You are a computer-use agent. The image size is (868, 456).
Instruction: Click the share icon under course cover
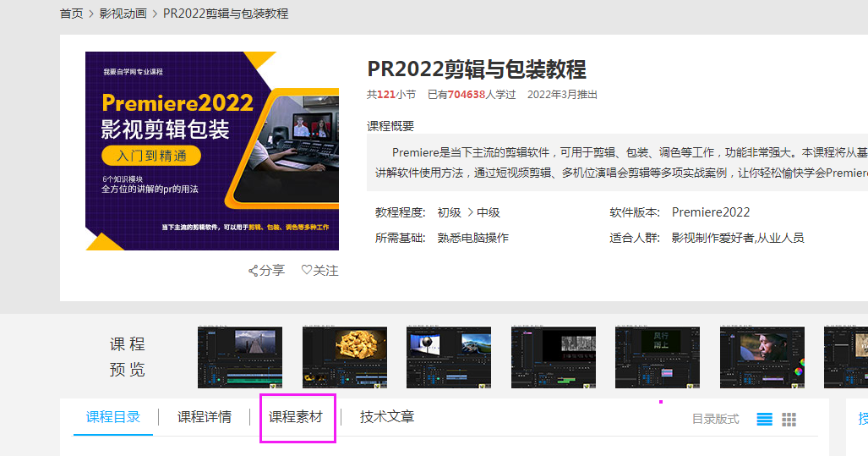click(x=253, y=271)
